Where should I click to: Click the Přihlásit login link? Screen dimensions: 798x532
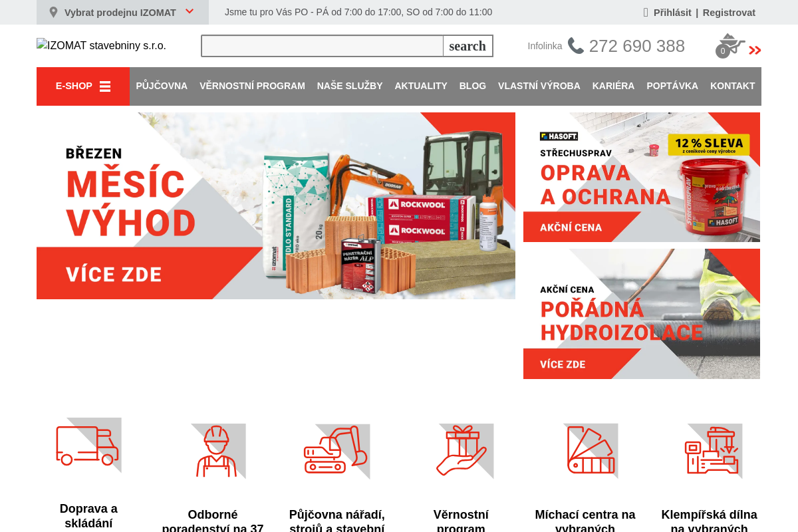(672, 13)
